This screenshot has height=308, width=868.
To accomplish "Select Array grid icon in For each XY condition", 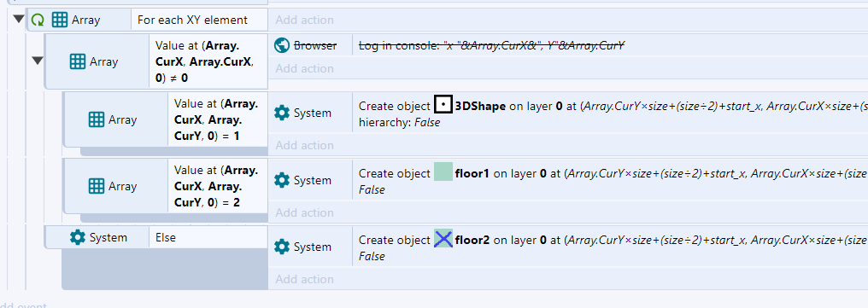I will pyautogui.click(x=59, y=20).
